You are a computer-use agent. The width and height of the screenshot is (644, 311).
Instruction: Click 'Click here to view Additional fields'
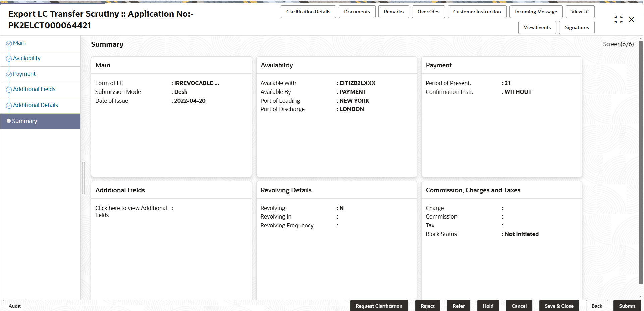pyautogui.click(x=131, y=211)
